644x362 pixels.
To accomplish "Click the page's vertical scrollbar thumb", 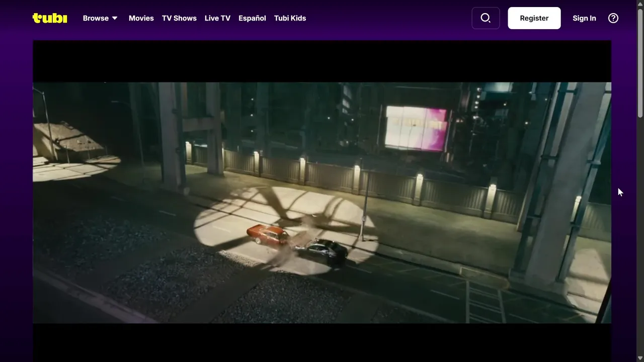I will 640,63.
